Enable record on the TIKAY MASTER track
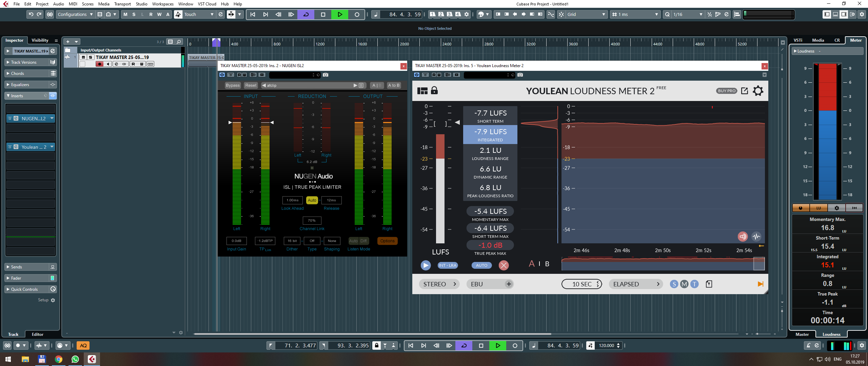Image resolution: width=868 pixels, height=366 pixels. click(99, 64)
